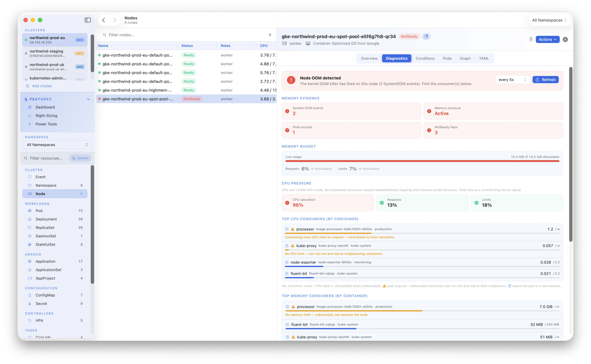Screen dimensions: 591x364
Task: Click Add cluster link
Action: (39, 86)
